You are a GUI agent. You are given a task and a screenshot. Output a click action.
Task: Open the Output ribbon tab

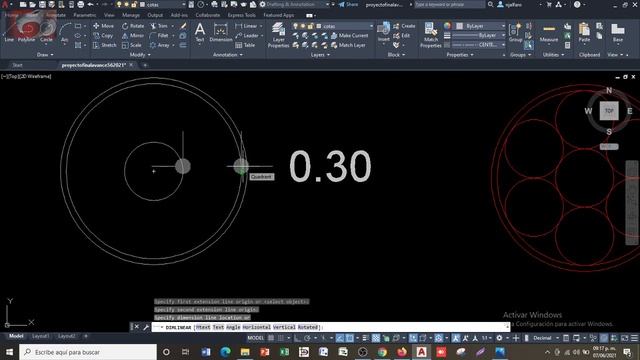(155, 15)
